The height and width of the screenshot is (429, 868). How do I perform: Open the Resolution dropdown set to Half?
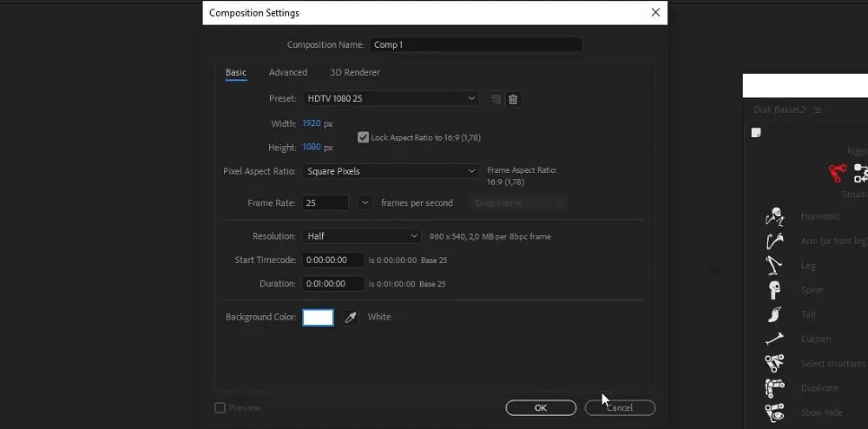pos(362,236)
